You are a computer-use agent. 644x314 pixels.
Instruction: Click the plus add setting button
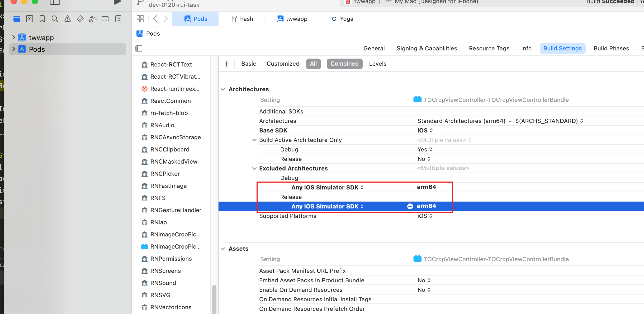click(x=226, y=64)
